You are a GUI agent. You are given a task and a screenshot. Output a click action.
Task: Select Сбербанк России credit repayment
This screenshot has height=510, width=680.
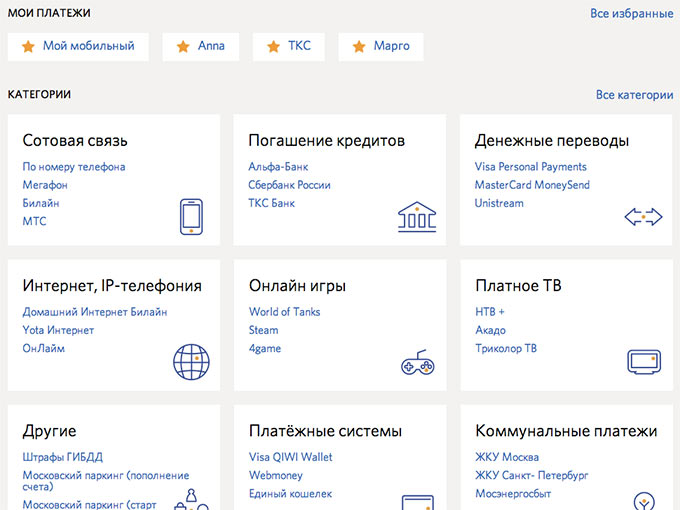(x=289, y=185)
